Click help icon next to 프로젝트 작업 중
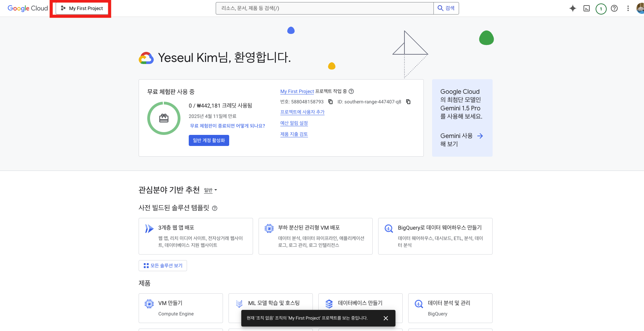This screenshot has height=331, width=644. (351, 91)
